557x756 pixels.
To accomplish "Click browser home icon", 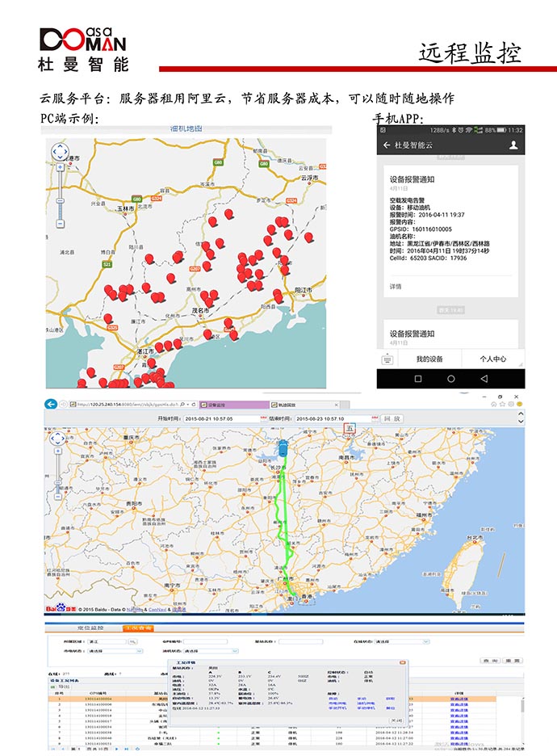I will click(494, 405).
